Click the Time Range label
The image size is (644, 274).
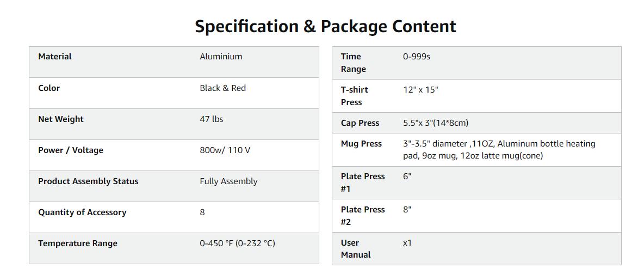pyautogui.click(x=353, y=63)
